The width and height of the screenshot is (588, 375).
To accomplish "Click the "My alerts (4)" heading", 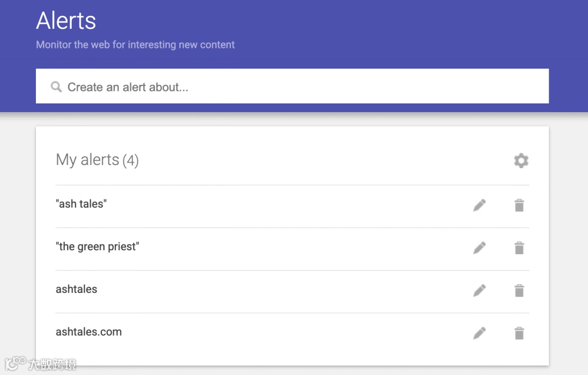I will pyautogui.click(x=97, y=160).
